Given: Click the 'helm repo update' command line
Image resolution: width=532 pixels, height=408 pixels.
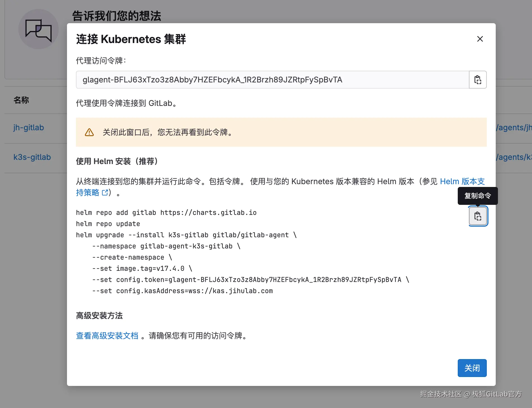Looking at the screenshot, I should [108, 224].
